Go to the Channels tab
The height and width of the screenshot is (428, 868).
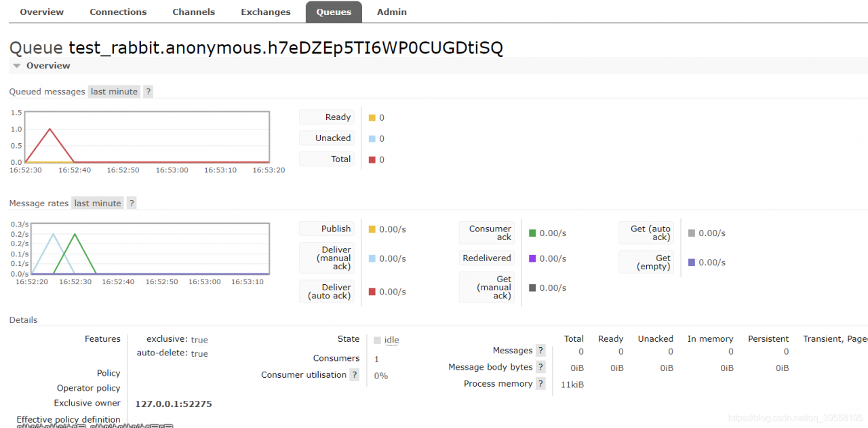(193, 12)
